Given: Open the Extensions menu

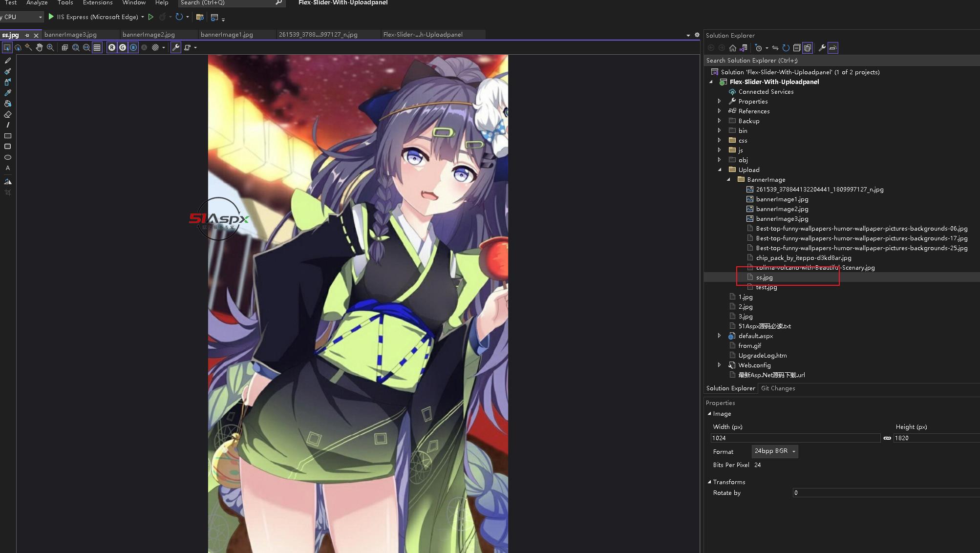Looking at the screenshot, I should 98,3.
